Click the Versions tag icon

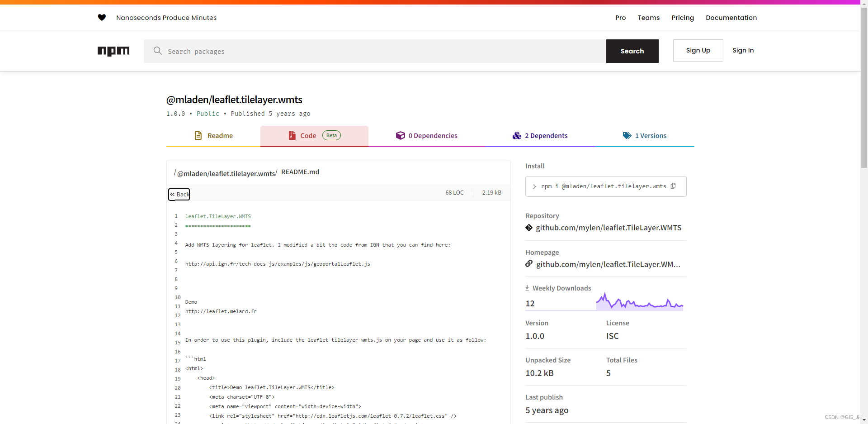[627, 135]
